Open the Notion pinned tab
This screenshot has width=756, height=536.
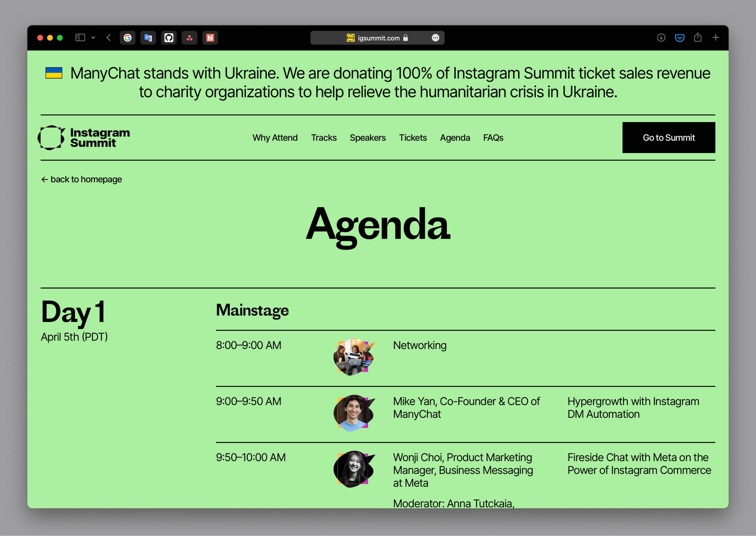click(210, 38)
